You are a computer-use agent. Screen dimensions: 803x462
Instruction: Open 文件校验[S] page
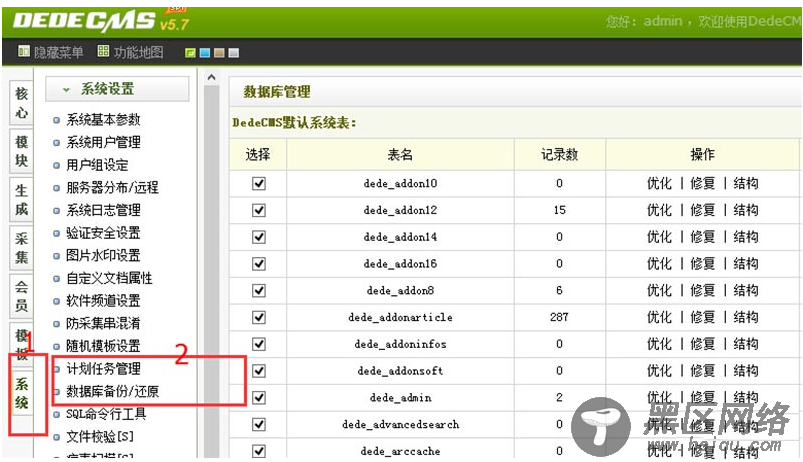[100, 436]
